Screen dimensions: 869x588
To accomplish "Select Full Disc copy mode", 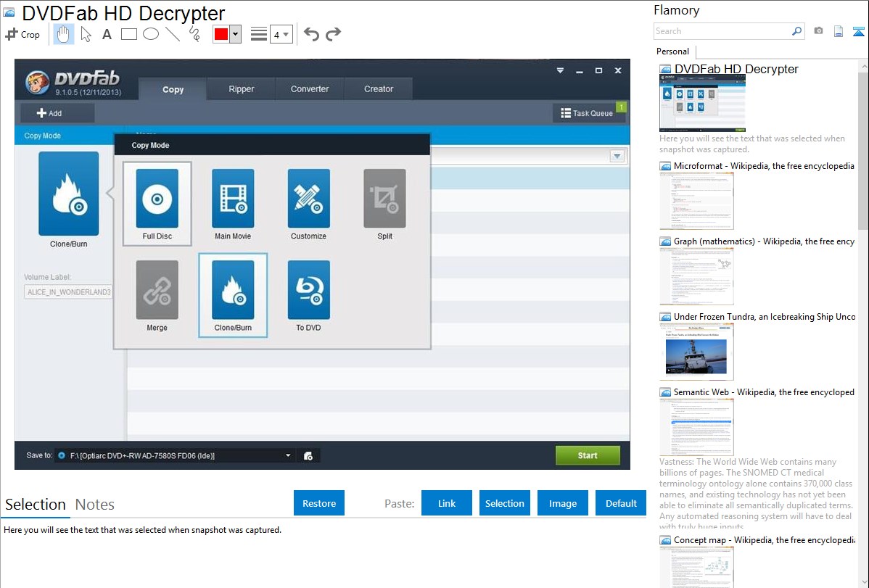I will 157,204.
